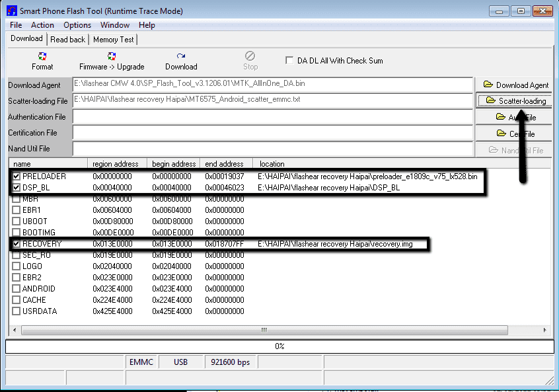Check the EBR2 partition checkbox
This screenshot has height=392, width=559.
click(x=16, y=277)
